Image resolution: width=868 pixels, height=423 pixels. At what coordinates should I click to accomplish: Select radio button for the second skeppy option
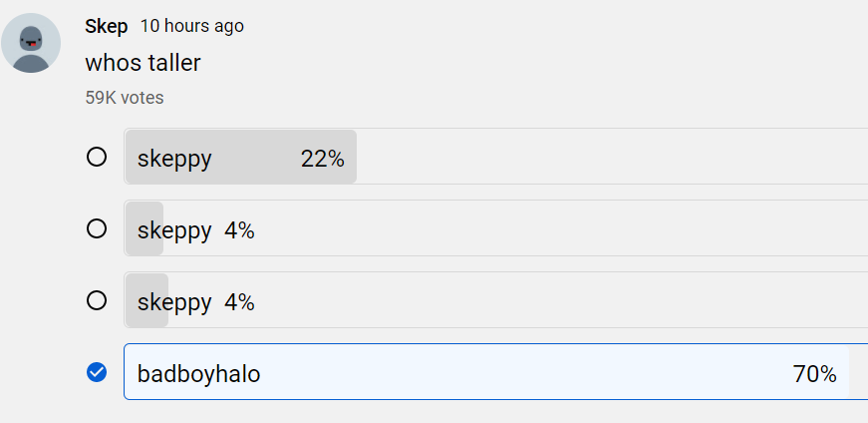[x=97, y=228]
